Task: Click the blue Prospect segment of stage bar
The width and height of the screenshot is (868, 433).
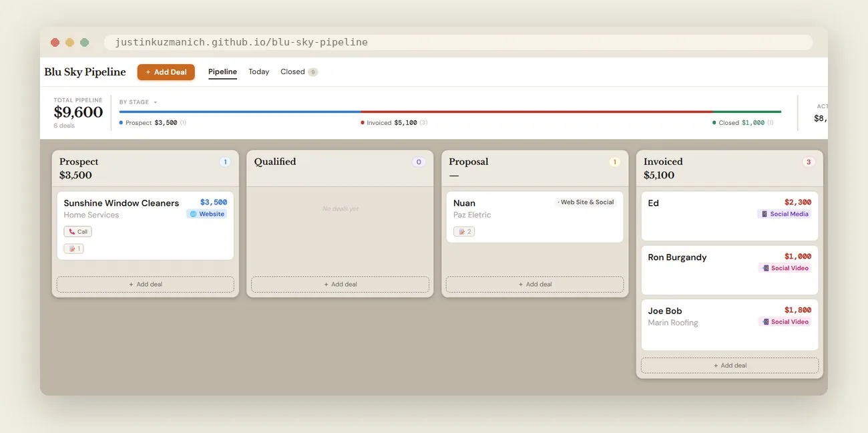Action: click(x=240, y=112)
